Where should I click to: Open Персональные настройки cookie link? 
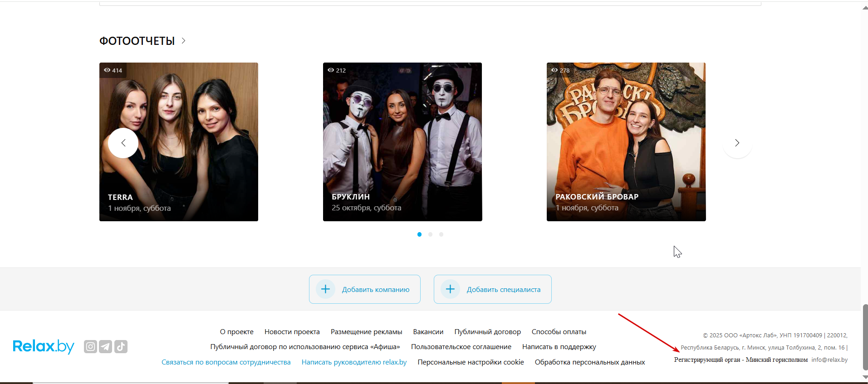tap(471, 362)
